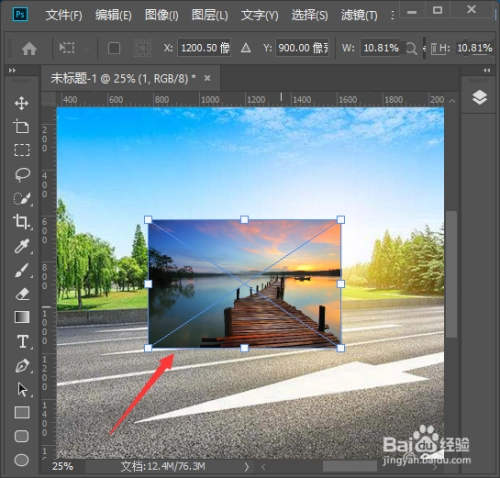
Task: Select the Rectangular Marquee tool
Action: point(22,150)
